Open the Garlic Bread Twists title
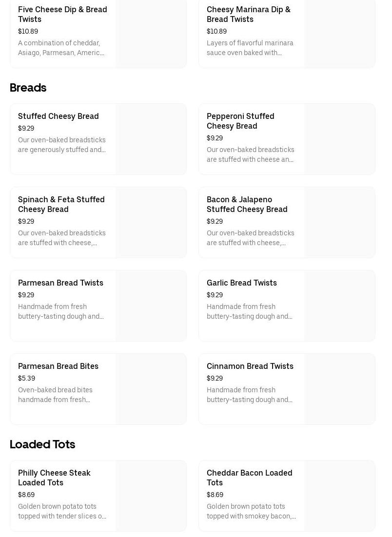 click(242, 283)
